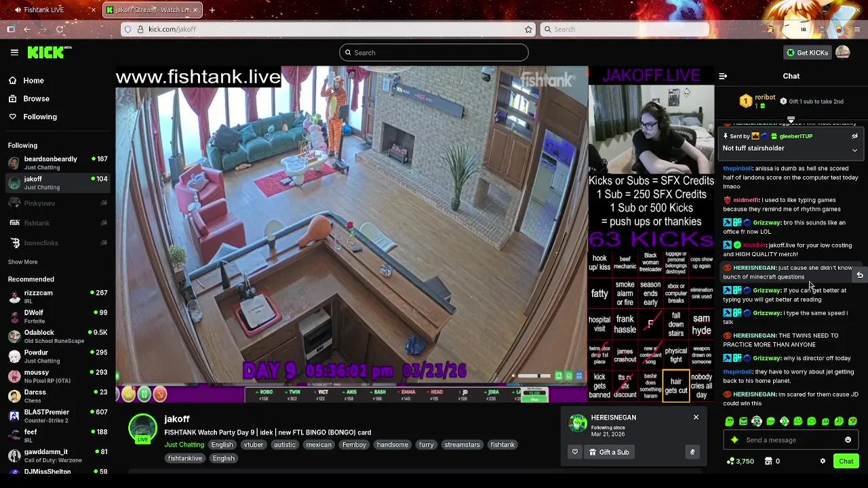Click the Get KICKs button
Viewport: 868px width, 488px height.
(x=807, y=53)
